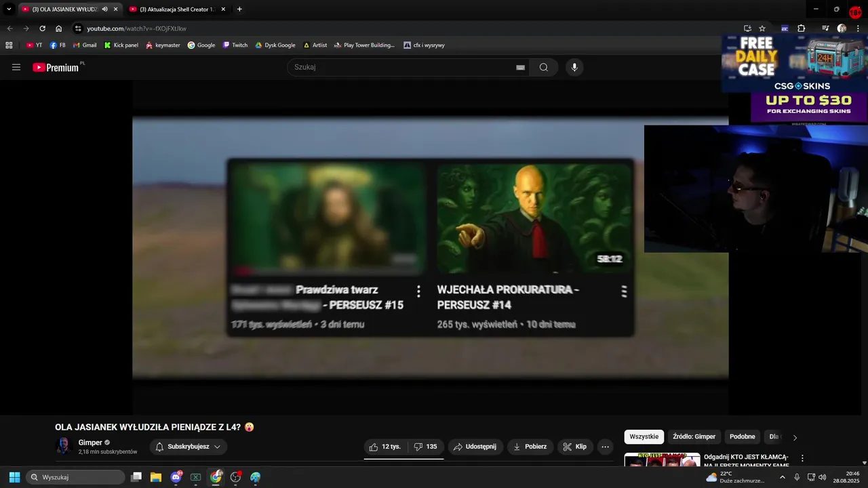
Task: Expand the tab search dropdown arrow
Action: point(9,9)
